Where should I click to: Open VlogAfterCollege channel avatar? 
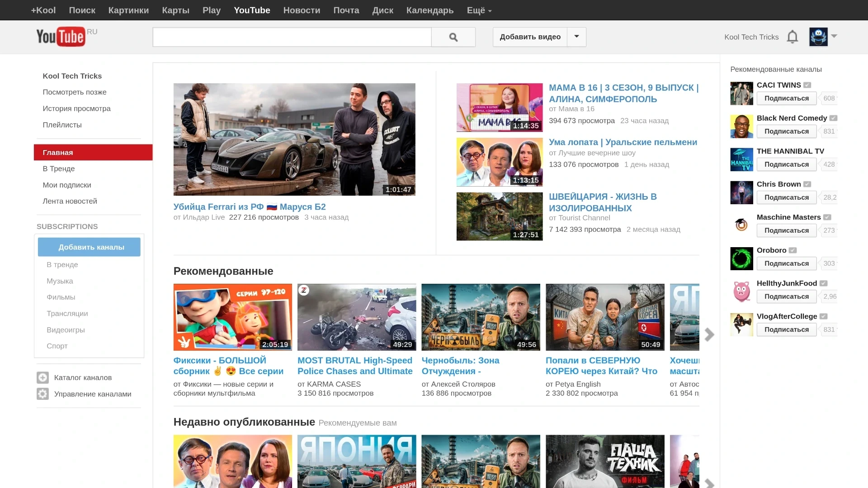point(742,324)
